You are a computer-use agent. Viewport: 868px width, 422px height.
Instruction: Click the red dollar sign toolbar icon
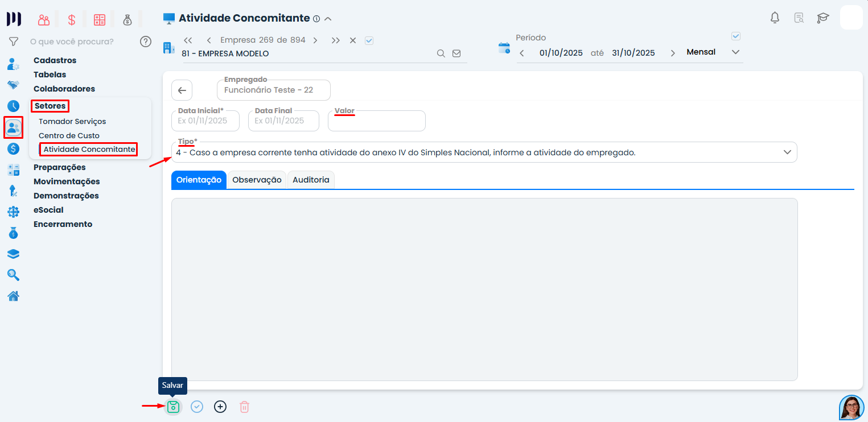[x=72, y=20]
